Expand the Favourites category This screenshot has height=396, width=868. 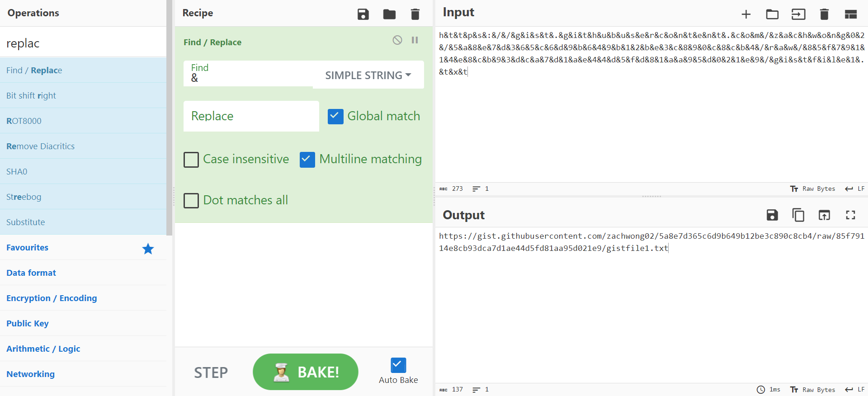(83, 247)
